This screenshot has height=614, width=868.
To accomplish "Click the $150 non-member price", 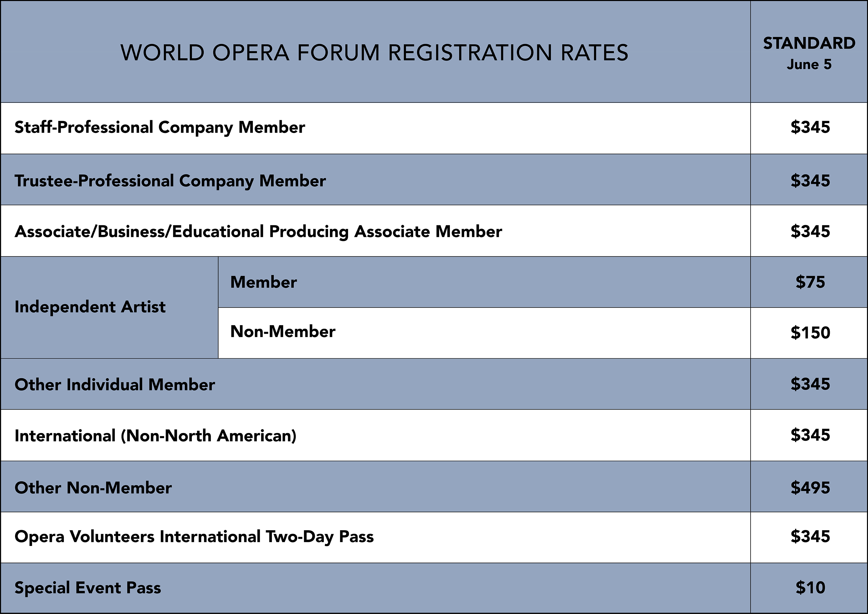I will pyautogui.click(x=810, y=333).
